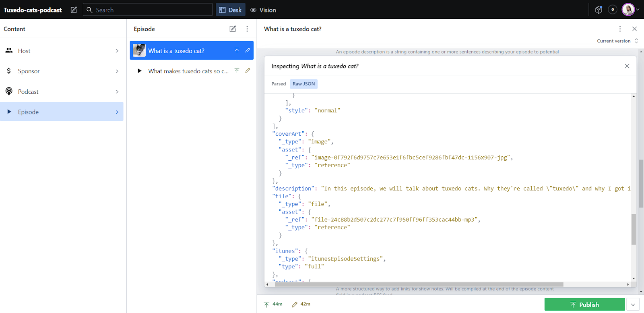
Task: Click the compose new document icon beside Tuxedo-cats-podcast
Action: point(74,10)
